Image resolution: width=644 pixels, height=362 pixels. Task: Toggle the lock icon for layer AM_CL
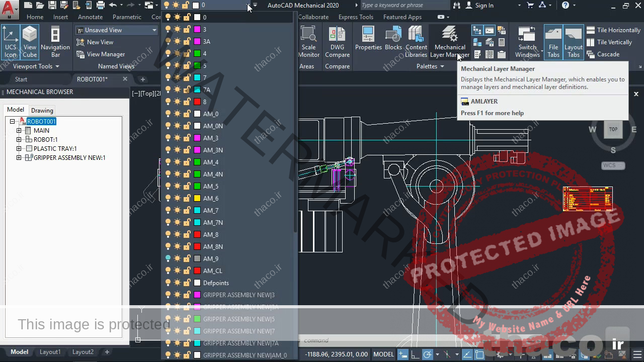[187, 270]
